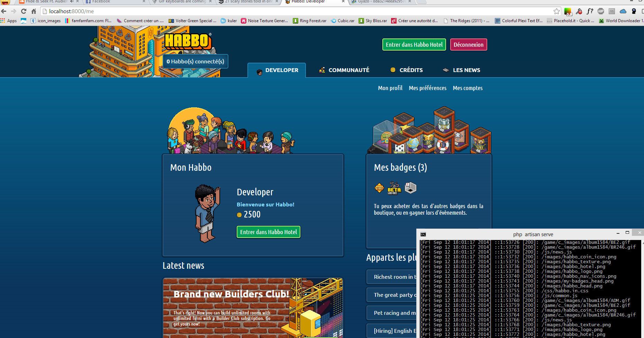Open the 'Brand new Builders Club!' news image
The width and height of the screenshot is (644, 338).
[x=253, y=308]
